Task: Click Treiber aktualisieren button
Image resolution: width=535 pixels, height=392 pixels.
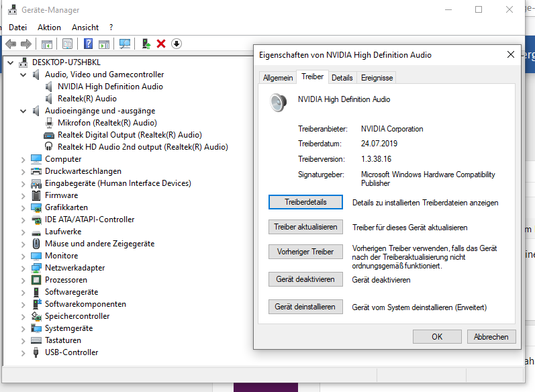Action: coord(305,227)
